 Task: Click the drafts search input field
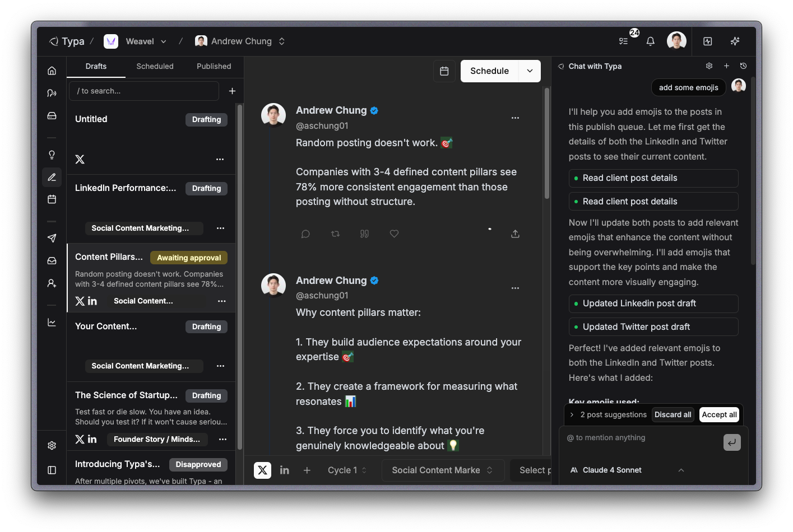144,91
